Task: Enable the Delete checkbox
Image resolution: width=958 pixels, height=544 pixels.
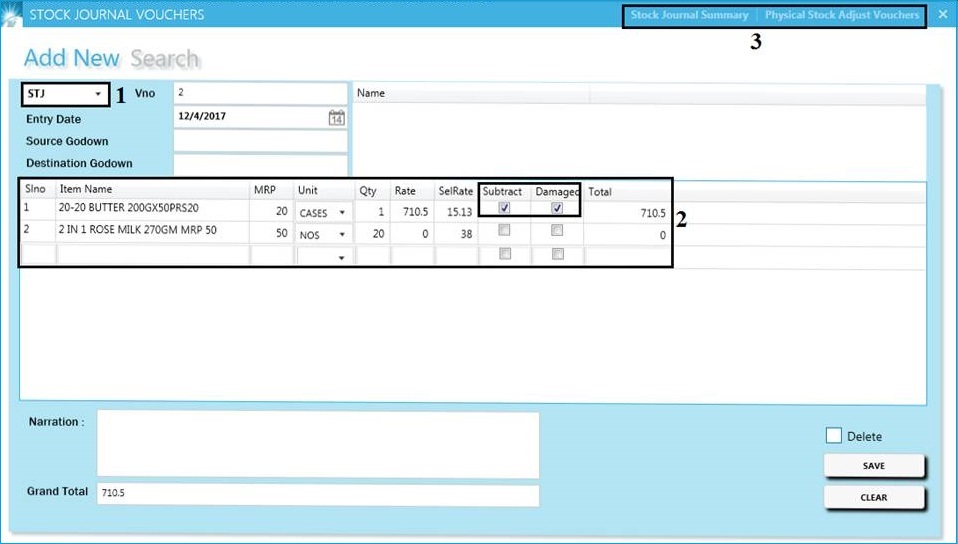Action: [833, 435]
